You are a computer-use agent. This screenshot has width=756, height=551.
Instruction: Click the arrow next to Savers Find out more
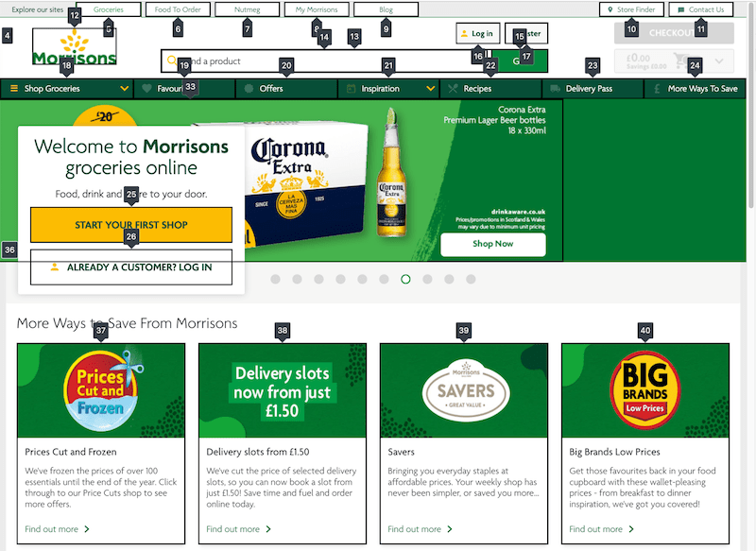point(450,529)
